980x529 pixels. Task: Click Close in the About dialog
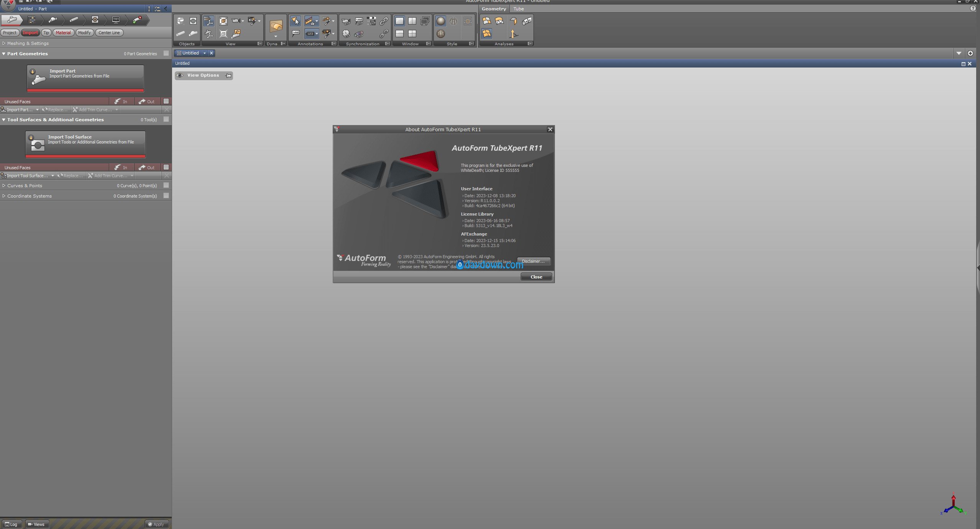(536, 277)
